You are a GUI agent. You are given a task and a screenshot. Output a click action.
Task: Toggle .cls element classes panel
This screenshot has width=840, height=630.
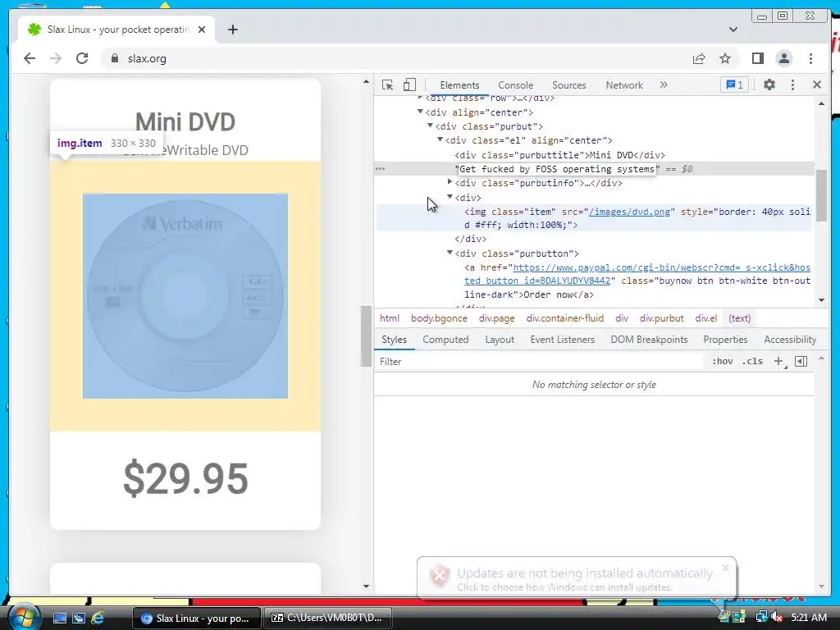752,362
